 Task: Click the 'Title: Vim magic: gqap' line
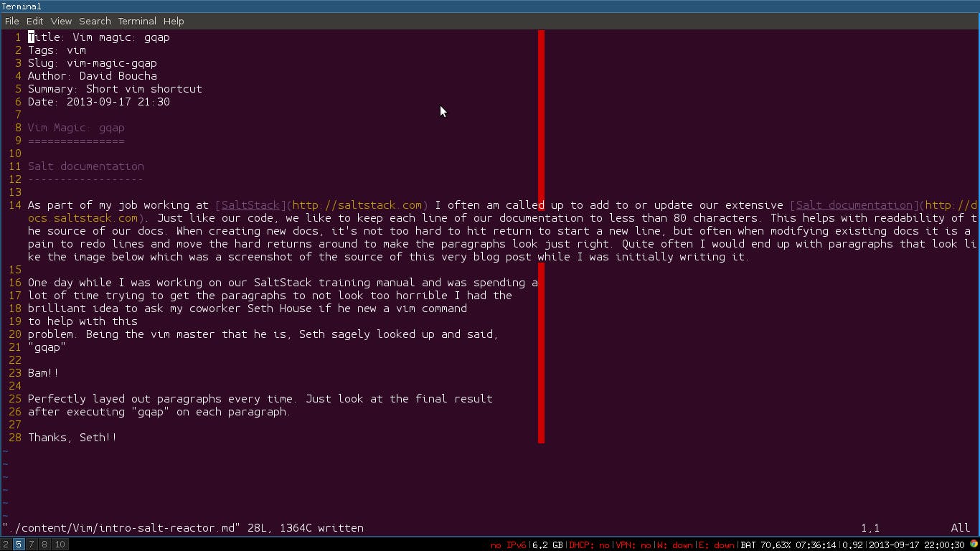99,37
